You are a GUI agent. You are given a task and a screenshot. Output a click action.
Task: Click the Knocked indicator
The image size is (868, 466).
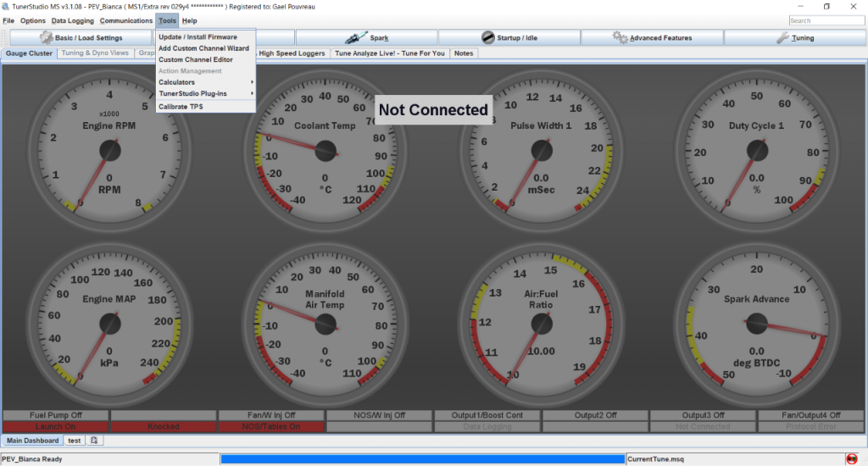pyautogui.click(x=164, y=427)
